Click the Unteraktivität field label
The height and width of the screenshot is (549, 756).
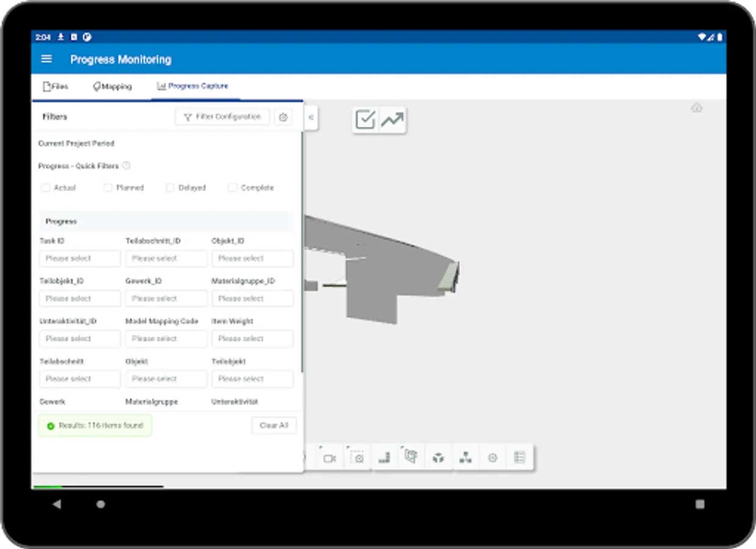coord(235,402)
